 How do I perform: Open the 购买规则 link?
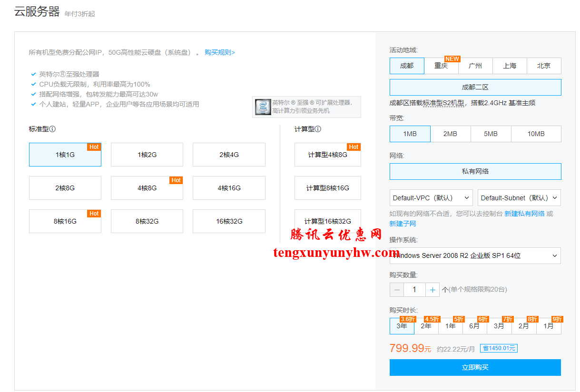click(x=220, y=52)
